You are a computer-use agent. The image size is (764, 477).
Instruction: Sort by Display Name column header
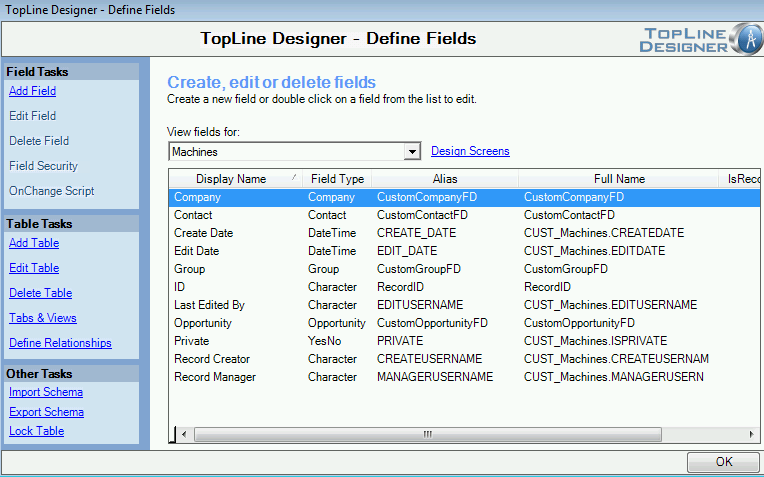235,179
